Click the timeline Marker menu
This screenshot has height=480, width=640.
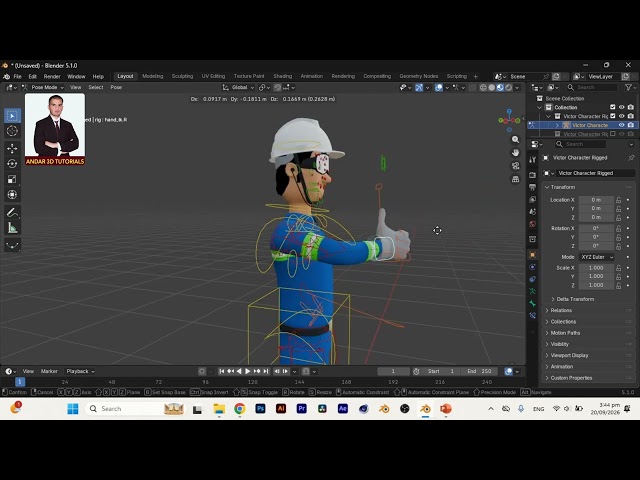coord(49,371)
